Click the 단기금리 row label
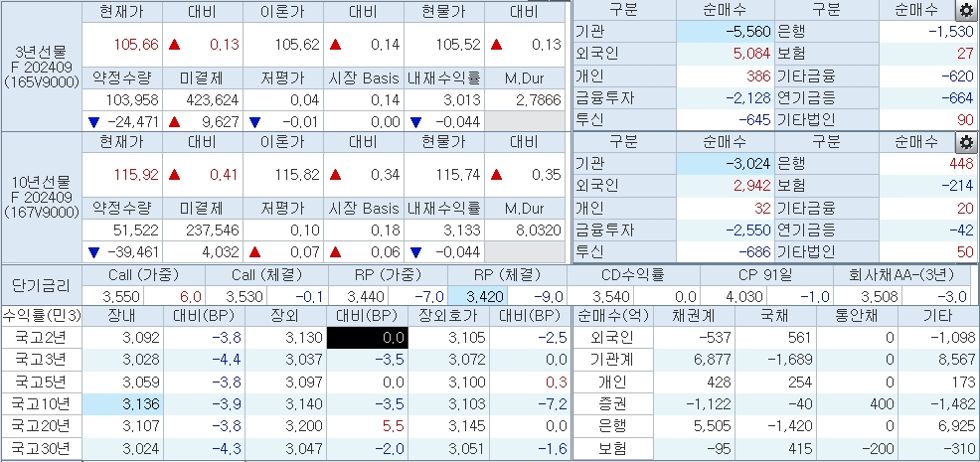The height and width of the screenshot is (462, 980). [41, 285]
